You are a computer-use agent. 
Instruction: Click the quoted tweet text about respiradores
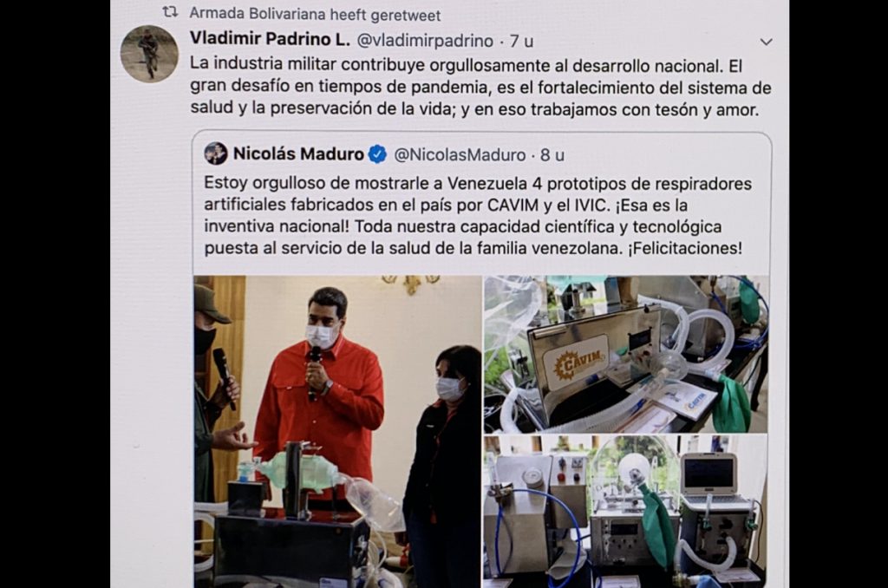[x=478, y=216]
